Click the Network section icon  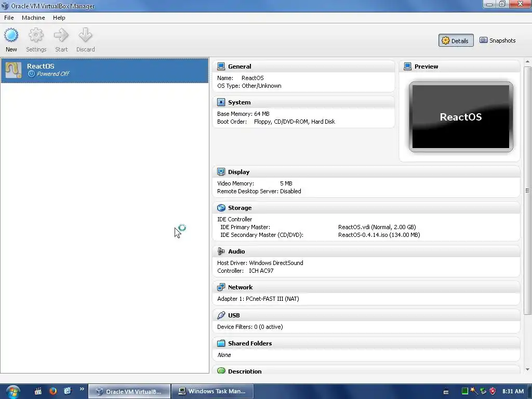coord(221,287)
